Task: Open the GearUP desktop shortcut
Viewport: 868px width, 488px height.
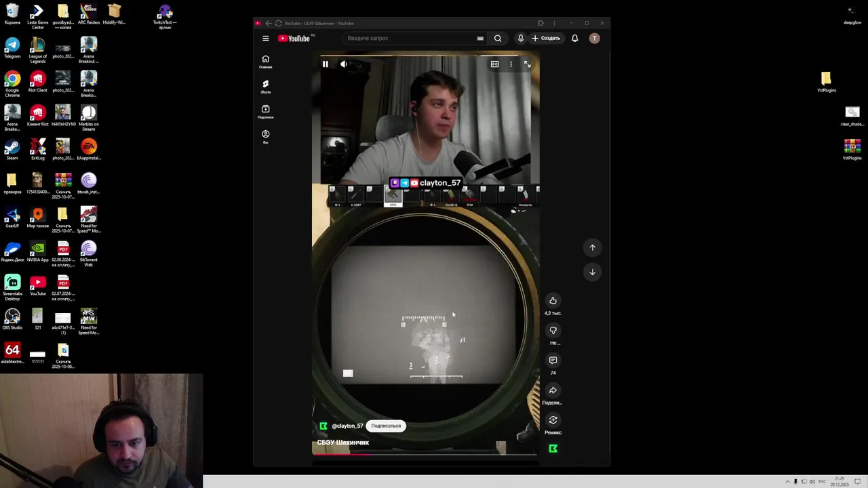Action: pos(12,217)
